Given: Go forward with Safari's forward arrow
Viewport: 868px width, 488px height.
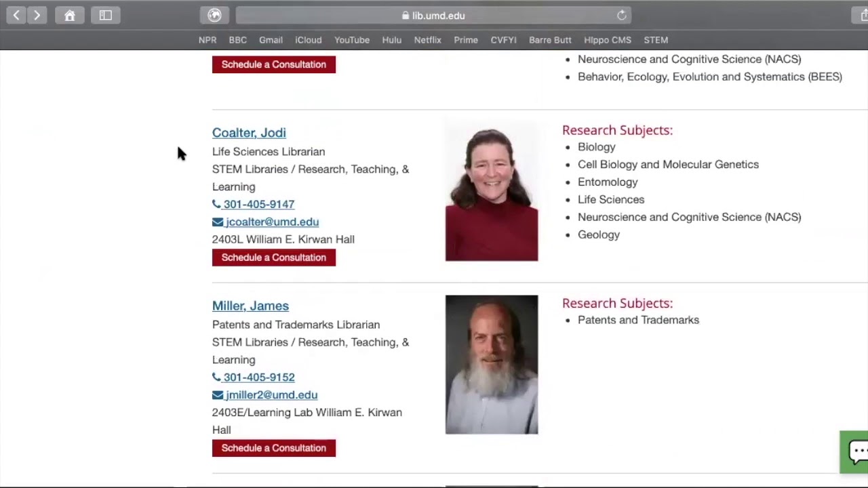Looking at the screenshot, I should pos(37,15).
